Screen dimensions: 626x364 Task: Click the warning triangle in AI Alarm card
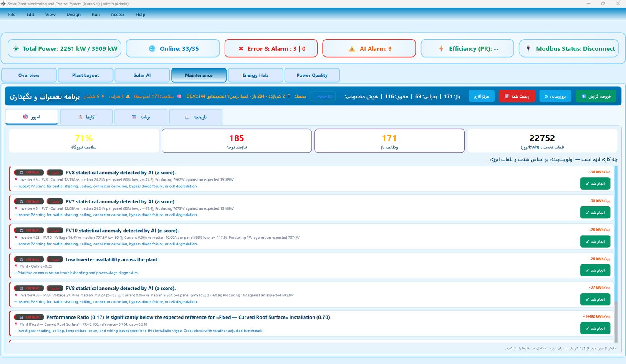click(352, 49)
